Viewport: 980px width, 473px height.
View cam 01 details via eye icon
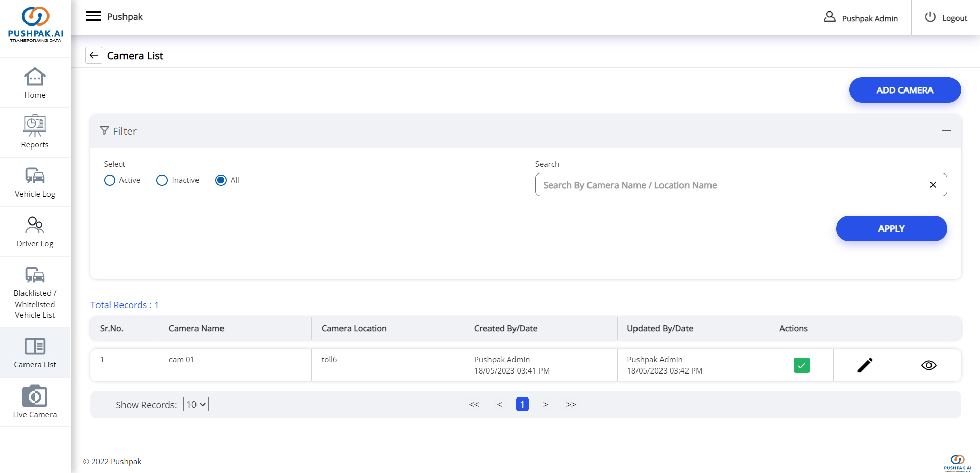928,365
